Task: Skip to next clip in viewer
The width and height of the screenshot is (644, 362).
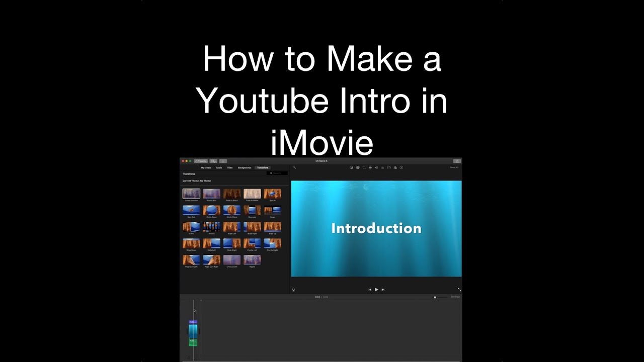Action: [383, 290]
